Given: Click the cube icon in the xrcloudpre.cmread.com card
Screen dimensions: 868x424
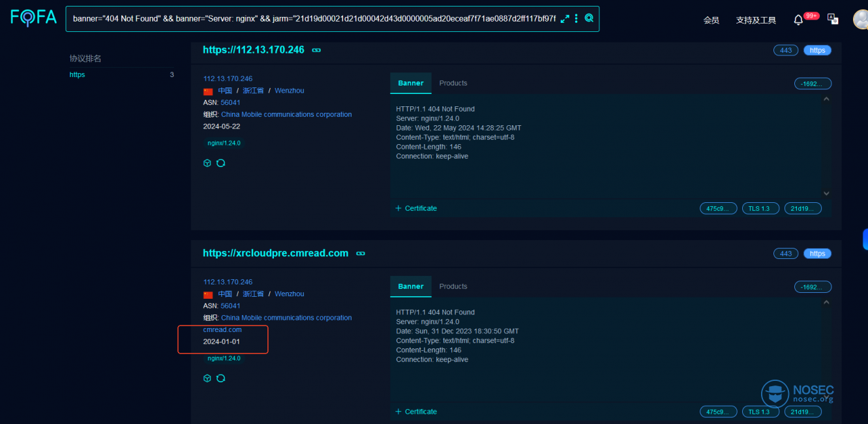Looking at the screenshot, I should point(207,378).
